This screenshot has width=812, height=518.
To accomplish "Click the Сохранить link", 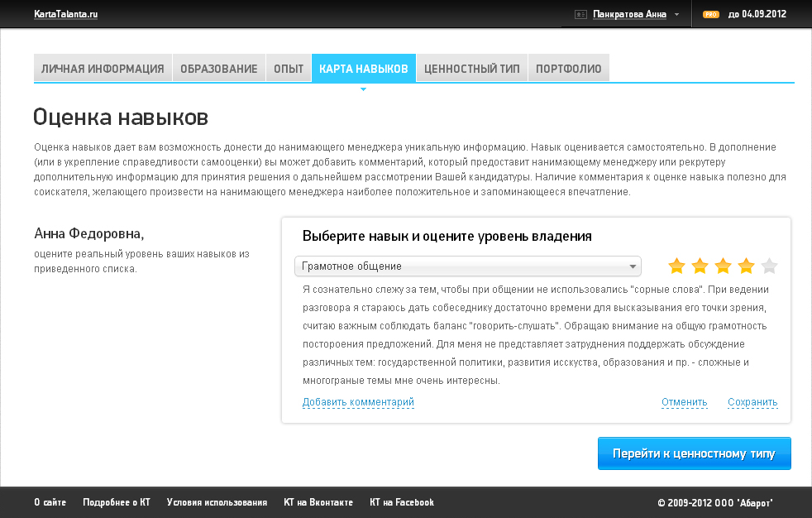I will click(752, 402).
